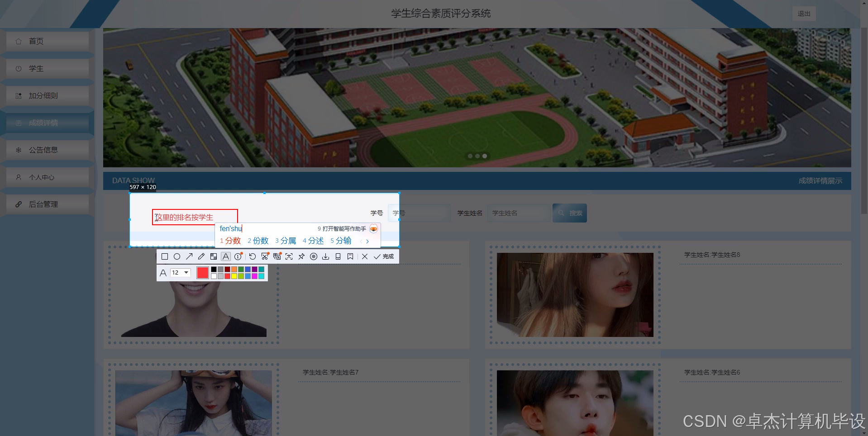Pick the dark green color swatch
868x436 pixels.
[241, 269]
